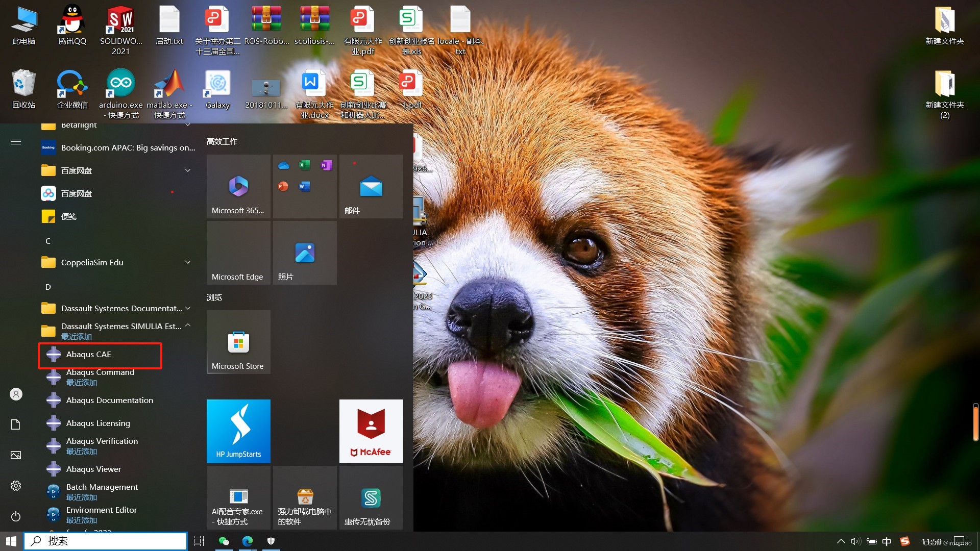Click the letter D section header

coord(48,287)
